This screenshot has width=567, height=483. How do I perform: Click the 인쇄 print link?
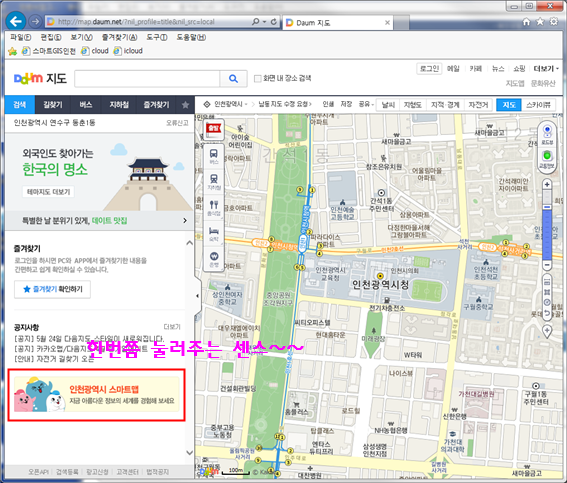point(328,104)
